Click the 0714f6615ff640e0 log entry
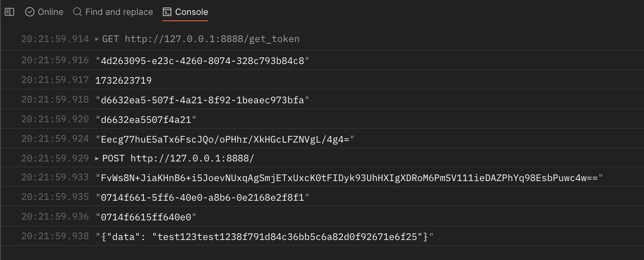This screenshot has width=644, height=260. click(146, 216)
